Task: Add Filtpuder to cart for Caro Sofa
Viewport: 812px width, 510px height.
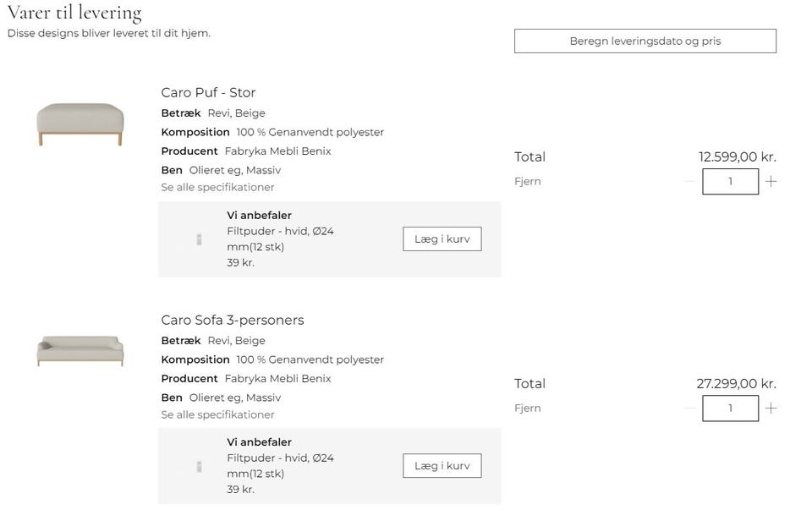Action: pyautogui.click(x=442, y=466)
